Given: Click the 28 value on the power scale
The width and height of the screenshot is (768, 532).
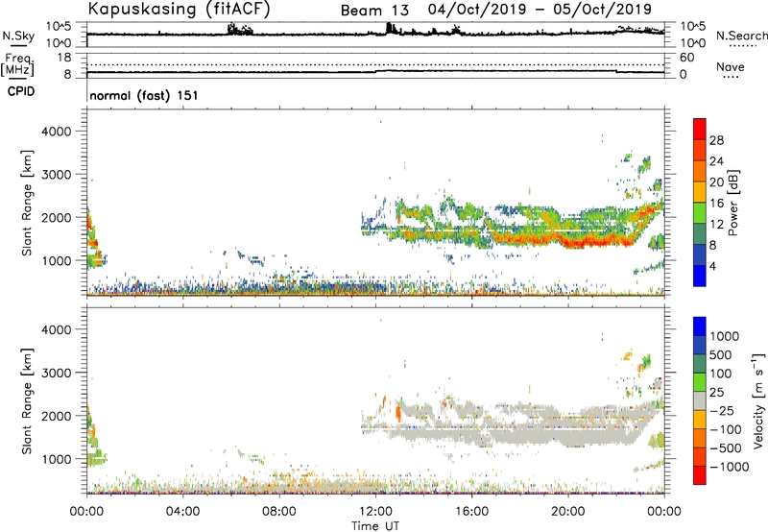Looking at the screenshot, I should [716, 140].
